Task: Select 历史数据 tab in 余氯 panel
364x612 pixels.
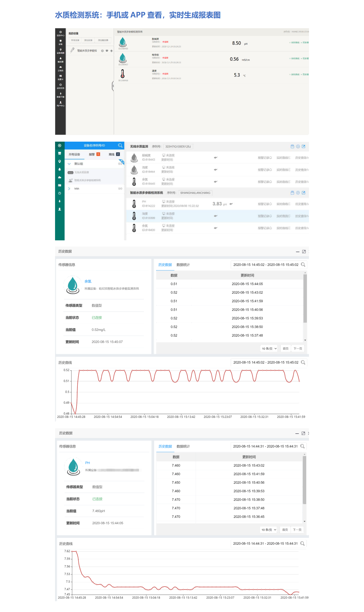Action: [165, 265]
